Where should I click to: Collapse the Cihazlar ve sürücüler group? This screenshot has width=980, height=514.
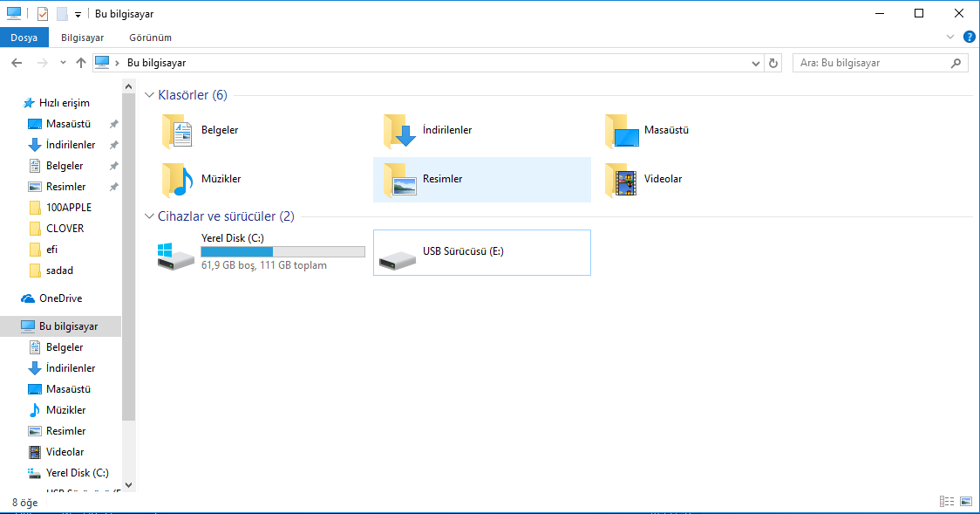click(149, 216)
